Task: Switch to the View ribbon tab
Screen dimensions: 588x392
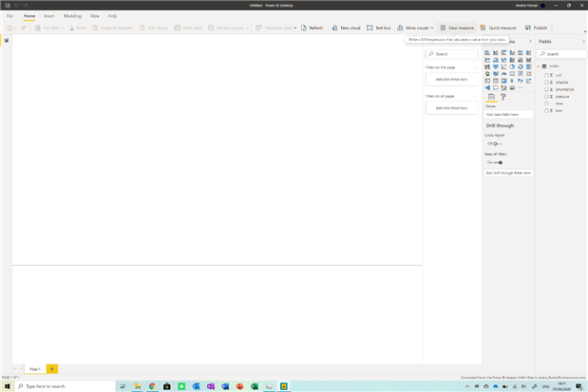Action: click(x=94, y=16)
